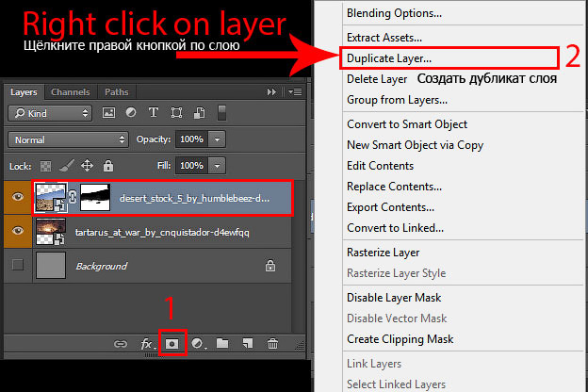Click the Opacity 100% field
The image size is (588, 392).
tap(191, 139)
